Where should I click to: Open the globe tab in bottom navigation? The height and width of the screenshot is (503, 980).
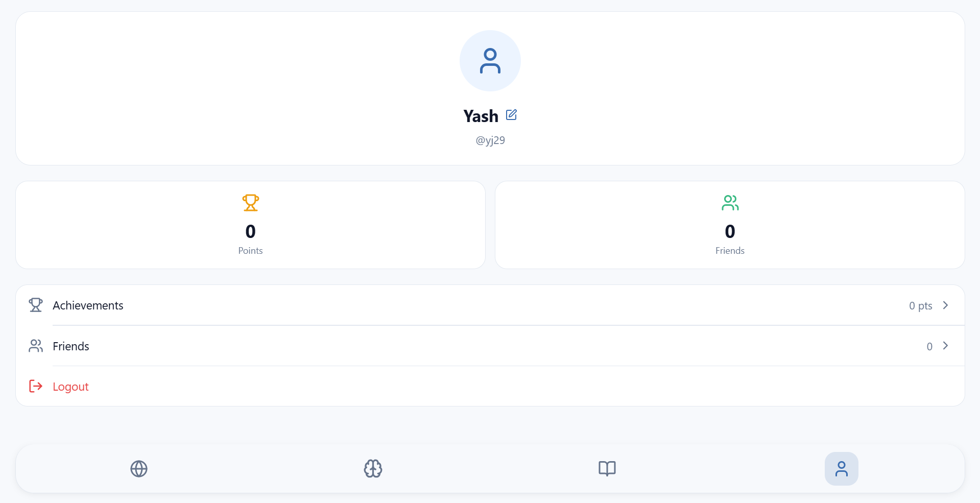(x=139, y=469)
